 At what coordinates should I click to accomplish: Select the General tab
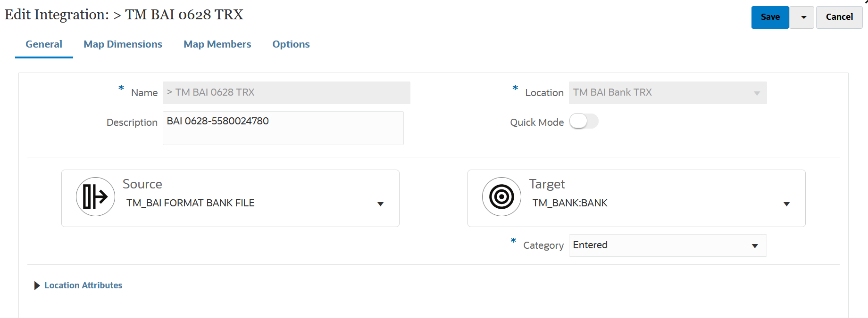pyautogui.click(x=44, y=44)
